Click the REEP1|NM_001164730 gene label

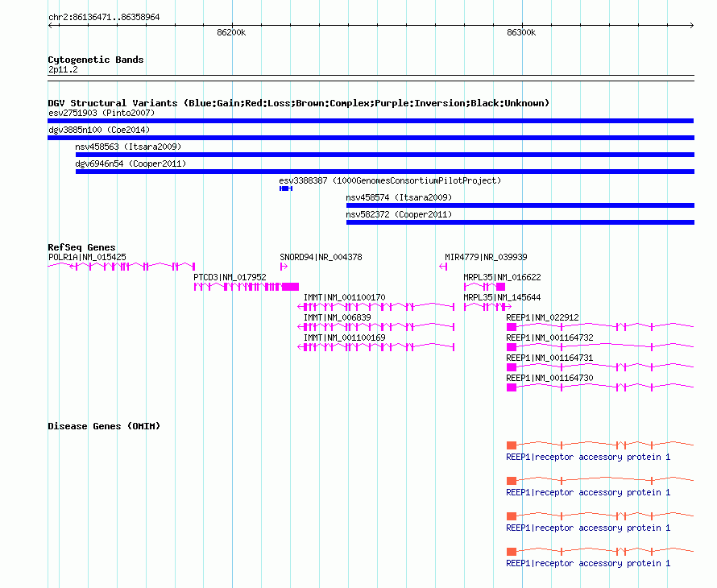tap(549, 378)
